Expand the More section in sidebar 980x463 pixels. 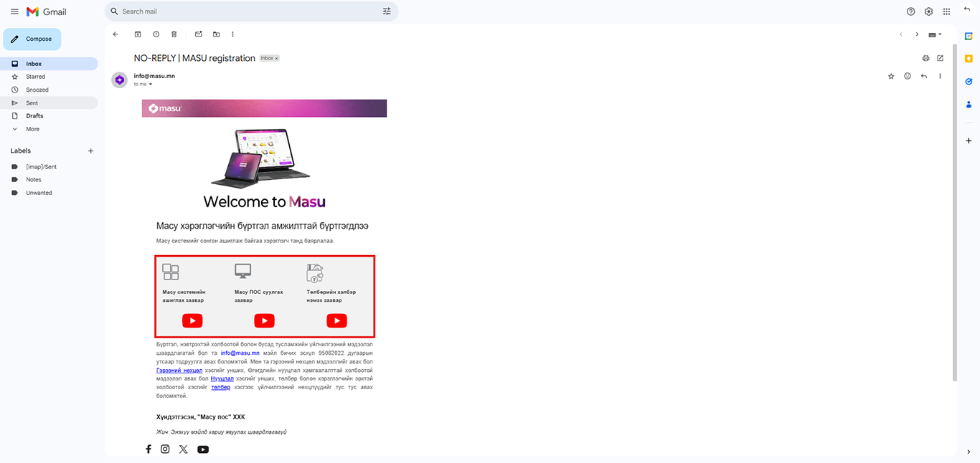click(32, 129)
